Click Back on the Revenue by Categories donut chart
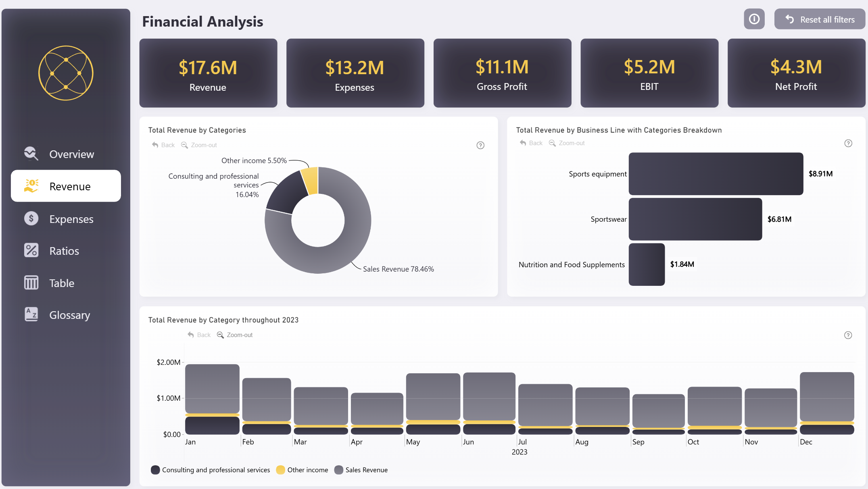This screenshot has height=489, width=868. (x=163, y=145)
